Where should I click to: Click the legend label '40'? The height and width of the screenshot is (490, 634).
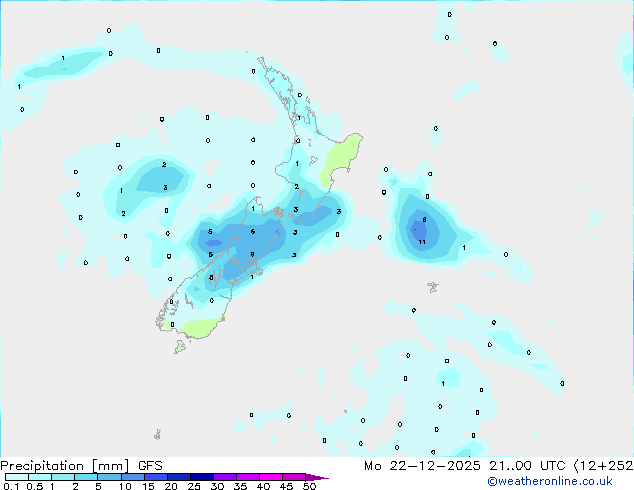click(263, 486)
